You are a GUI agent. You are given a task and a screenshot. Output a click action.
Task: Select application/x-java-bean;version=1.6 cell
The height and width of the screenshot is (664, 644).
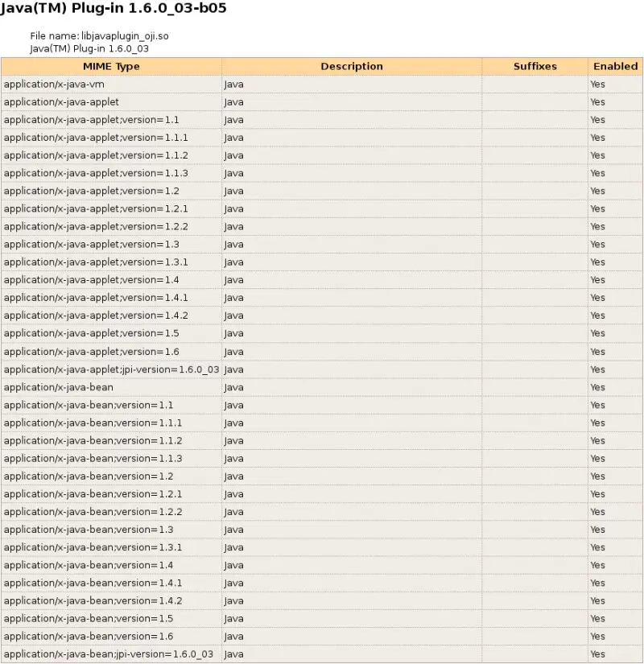coord(111,636)
